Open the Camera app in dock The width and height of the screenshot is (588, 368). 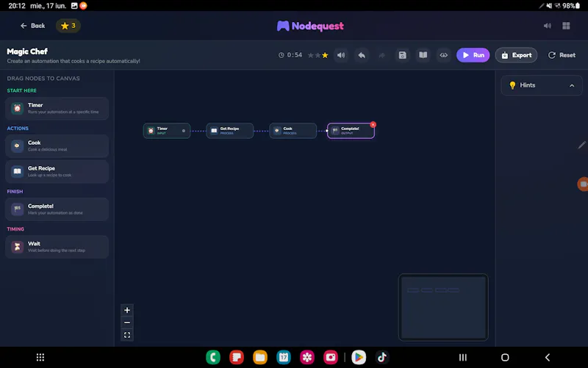330,358
